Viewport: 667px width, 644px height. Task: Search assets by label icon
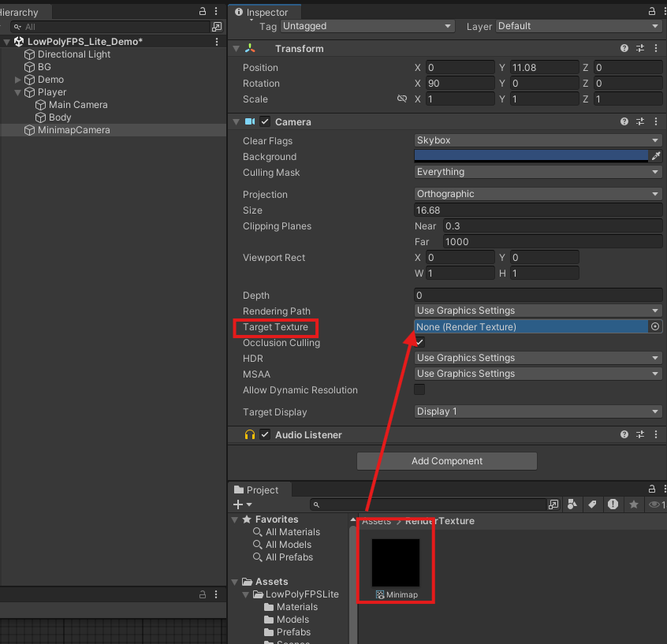592,504
